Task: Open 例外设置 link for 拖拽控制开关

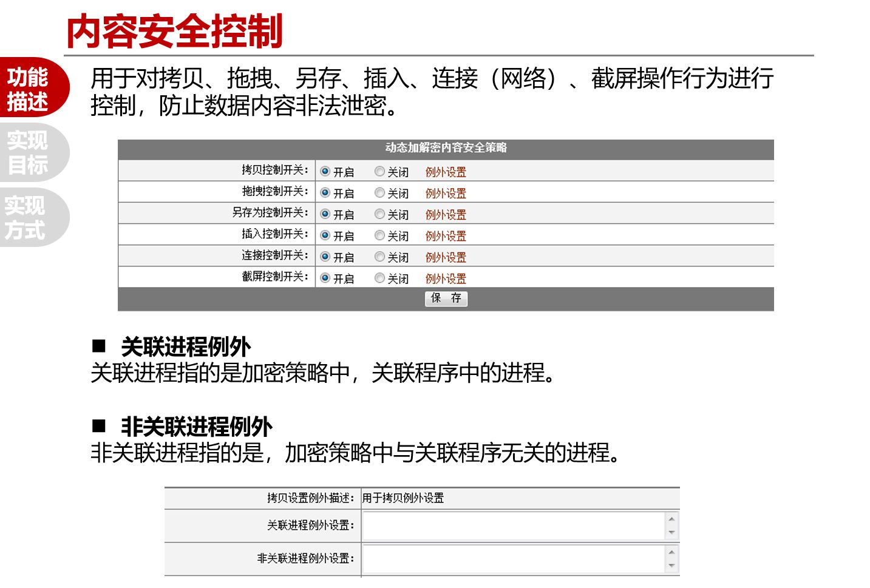Action: (x=446, y=194)
